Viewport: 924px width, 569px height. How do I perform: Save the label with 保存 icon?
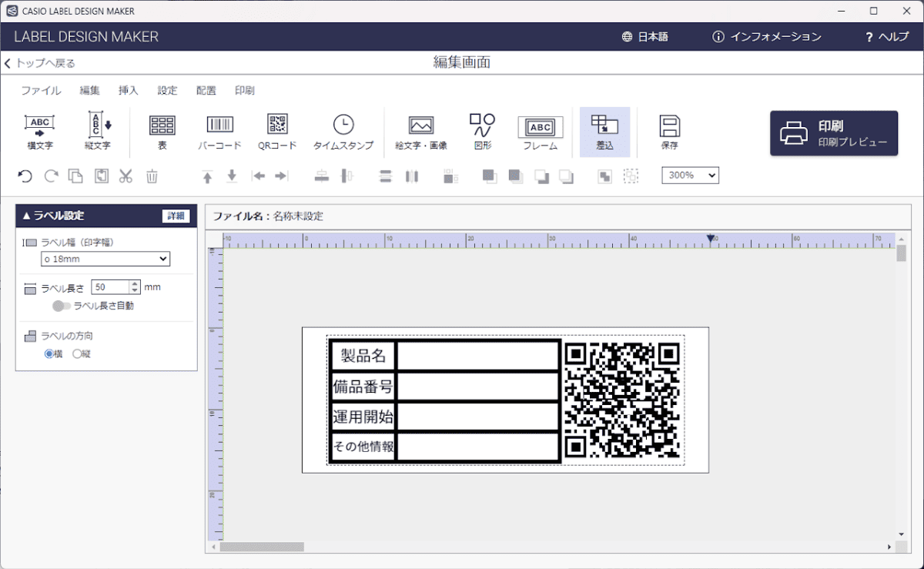point(669,132)
